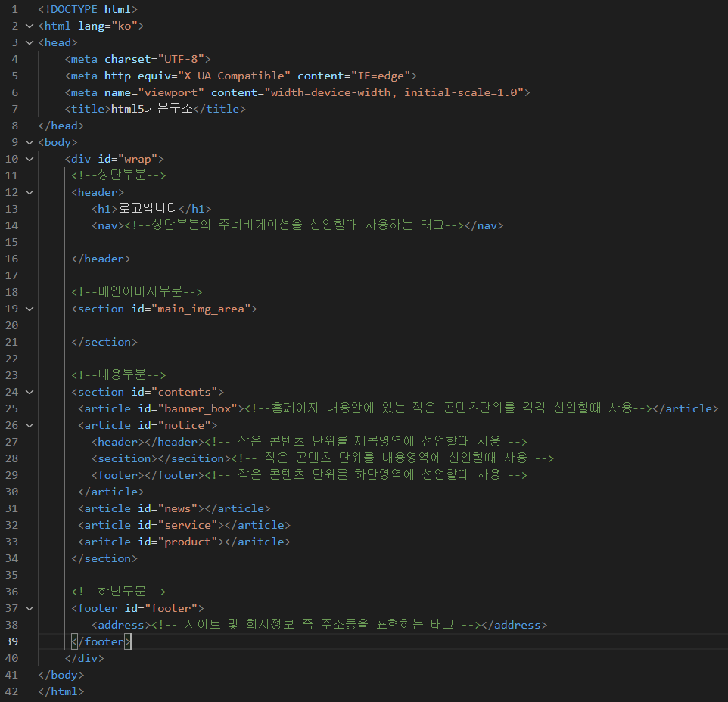Collapse the body tag fold on line 9

tap(30, 142)
